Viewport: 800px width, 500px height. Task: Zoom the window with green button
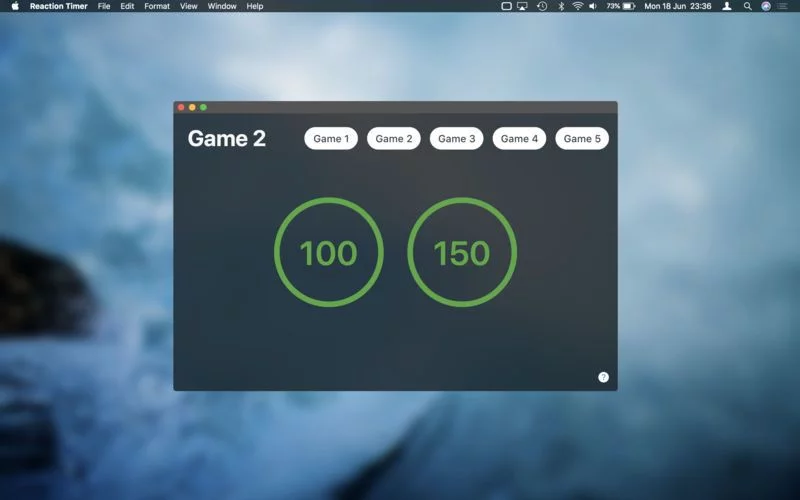point(204,107)
